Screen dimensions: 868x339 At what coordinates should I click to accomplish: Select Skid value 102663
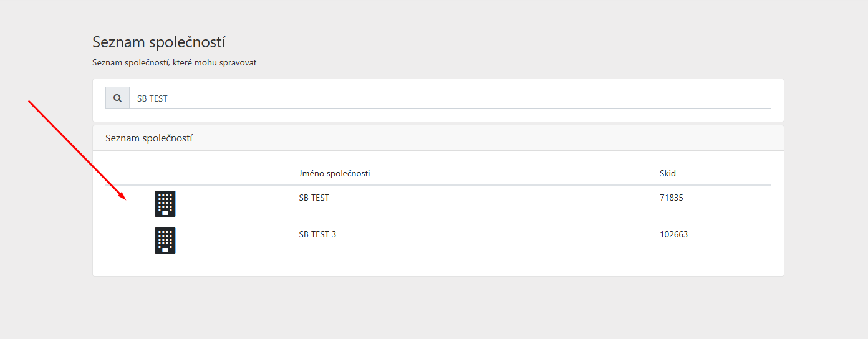click(x=673, y=234)
